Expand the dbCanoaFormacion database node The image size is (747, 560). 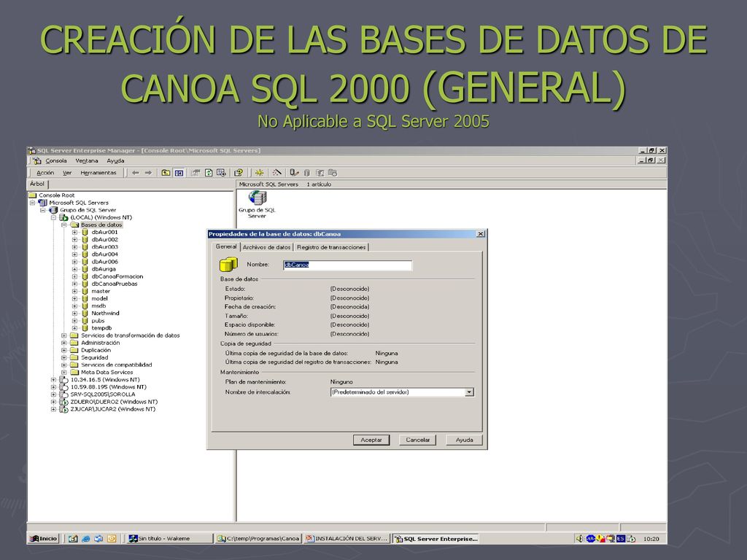point(74,276)
